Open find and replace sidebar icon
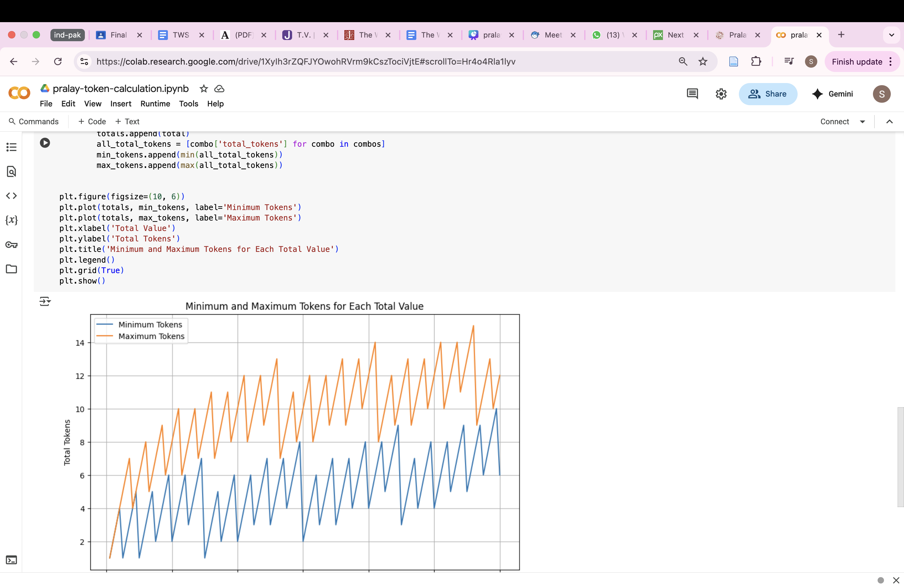This screenshot has width=904, height=588. pos(11,172)
